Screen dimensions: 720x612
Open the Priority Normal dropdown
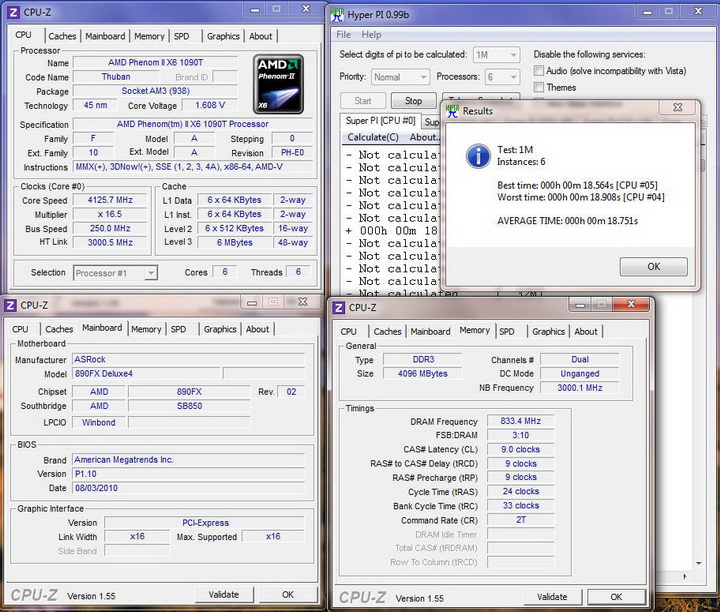pyautogui.click(x=400, y=77)
